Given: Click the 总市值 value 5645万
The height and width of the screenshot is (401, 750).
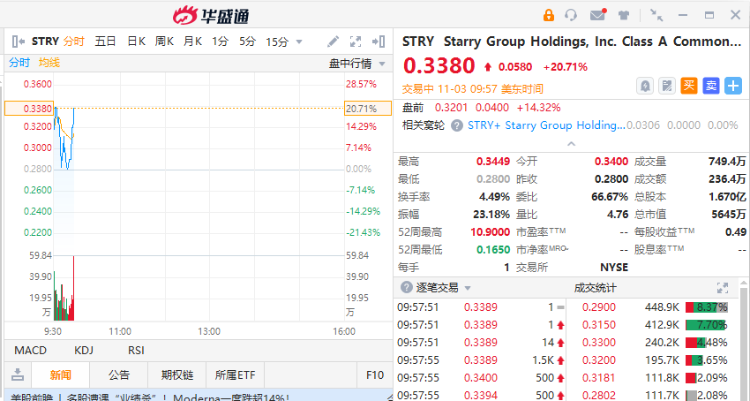Looking at the screenshot, I should pyautogui.click(x=728, y=214).
